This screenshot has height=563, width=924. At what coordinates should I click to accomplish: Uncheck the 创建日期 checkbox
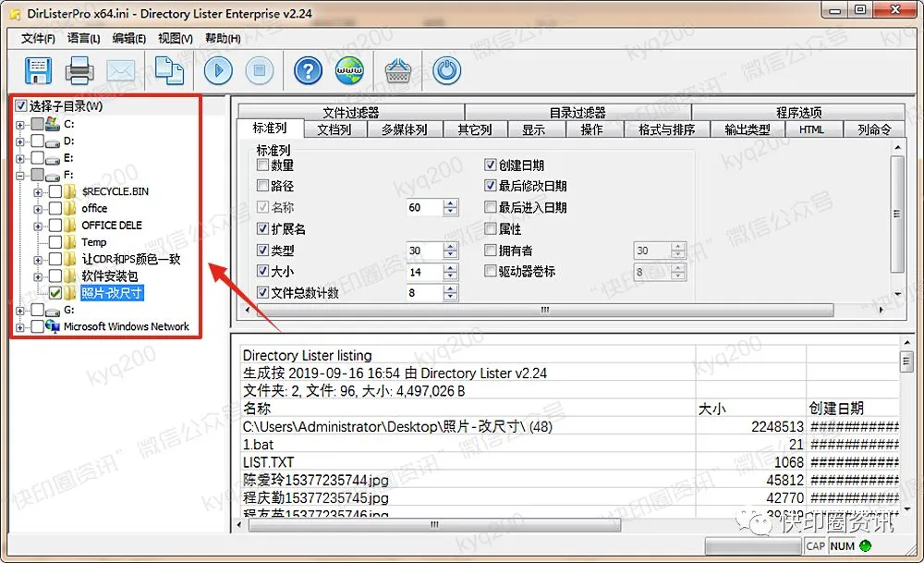[491, 165]
